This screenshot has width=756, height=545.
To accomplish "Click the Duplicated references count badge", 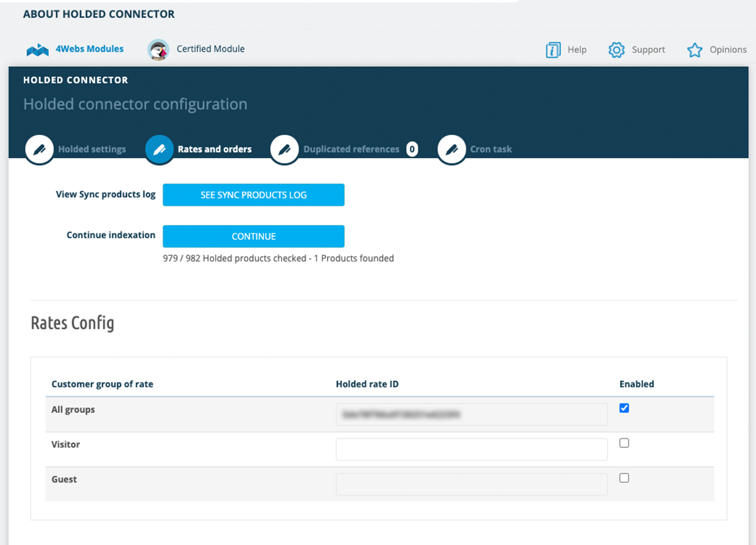I will pos(412,150).
